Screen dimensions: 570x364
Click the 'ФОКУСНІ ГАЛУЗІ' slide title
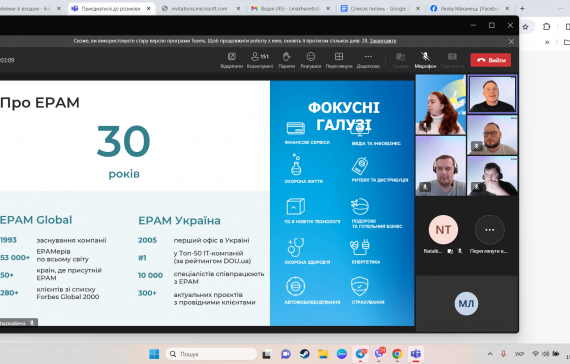click(344, 116)
